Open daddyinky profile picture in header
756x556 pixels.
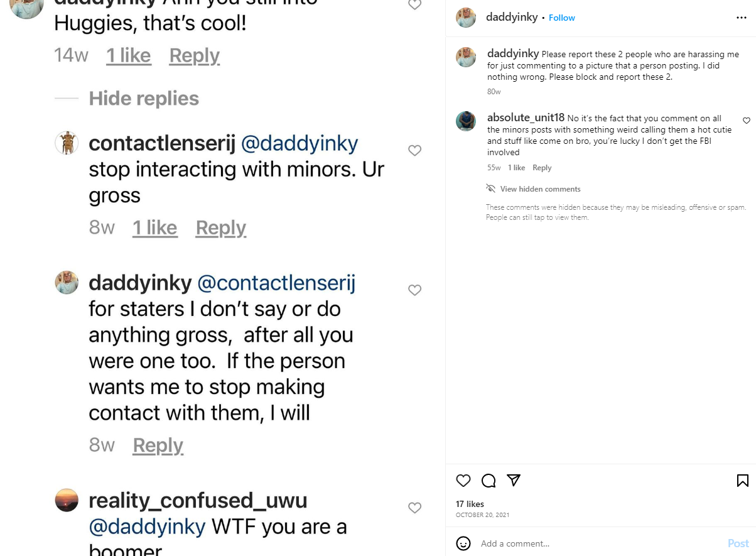(x=466, y=18)
